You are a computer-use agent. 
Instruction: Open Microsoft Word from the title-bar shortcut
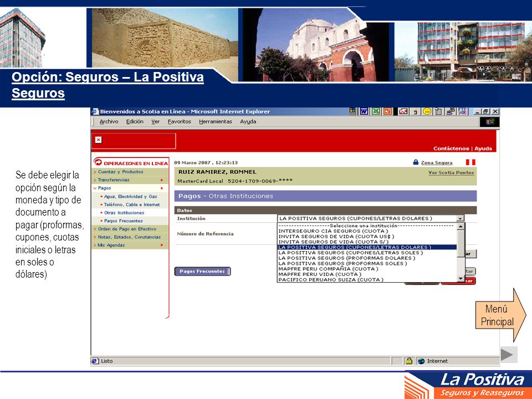[364, 111]
